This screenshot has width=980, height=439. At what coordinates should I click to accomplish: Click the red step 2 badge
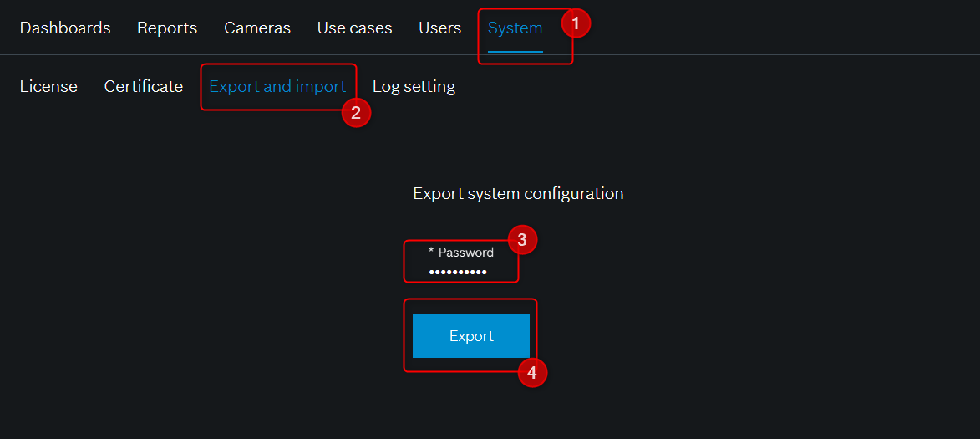(x=356, y=113)
